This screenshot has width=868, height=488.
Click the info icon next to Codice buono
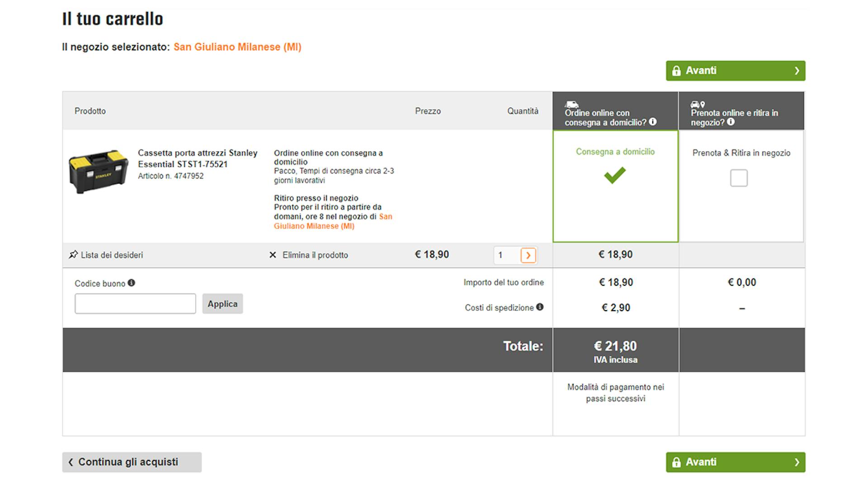point(131,283)
